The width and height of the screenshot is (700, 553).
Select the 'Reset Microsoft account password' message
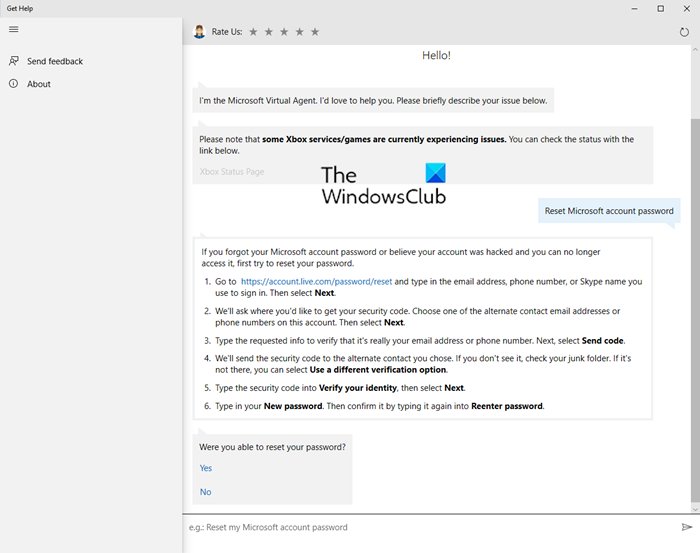[x=609, y=211]
